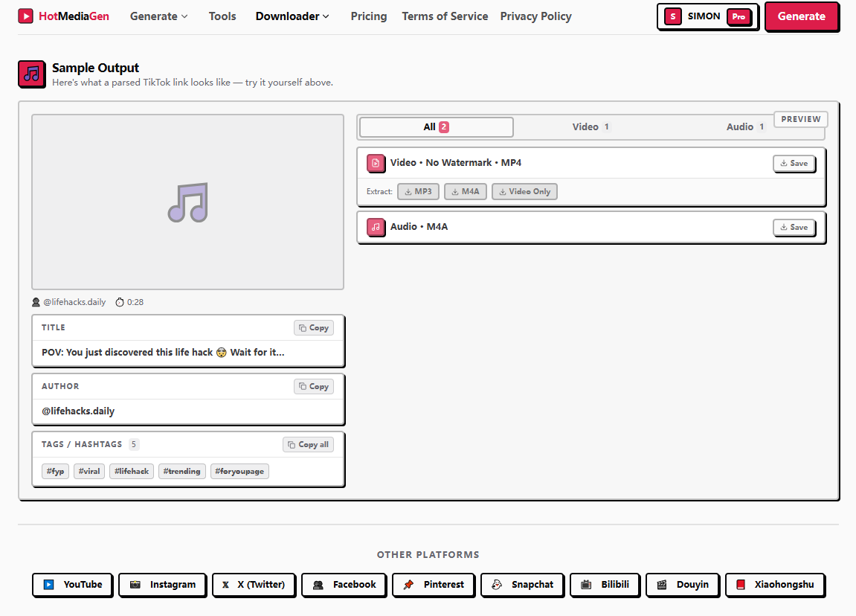This screenshot has width=856, height=616.
Task: Click the PREVIEW label badge
Action: 801,119
